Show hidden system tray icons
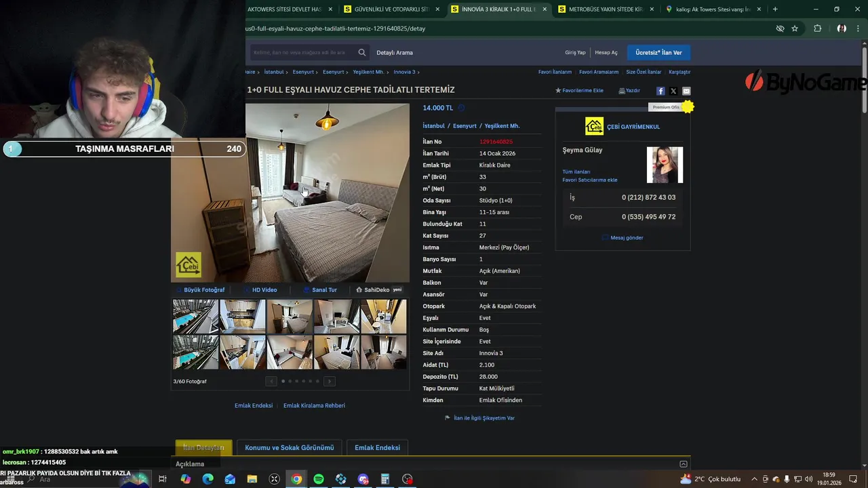 pos(754,479)
